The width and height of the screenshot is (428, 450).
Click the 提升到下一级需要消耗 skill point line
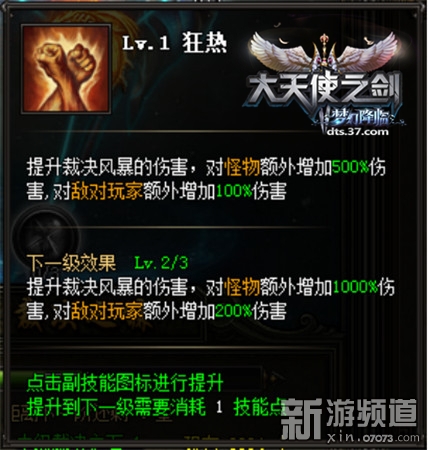155,407
